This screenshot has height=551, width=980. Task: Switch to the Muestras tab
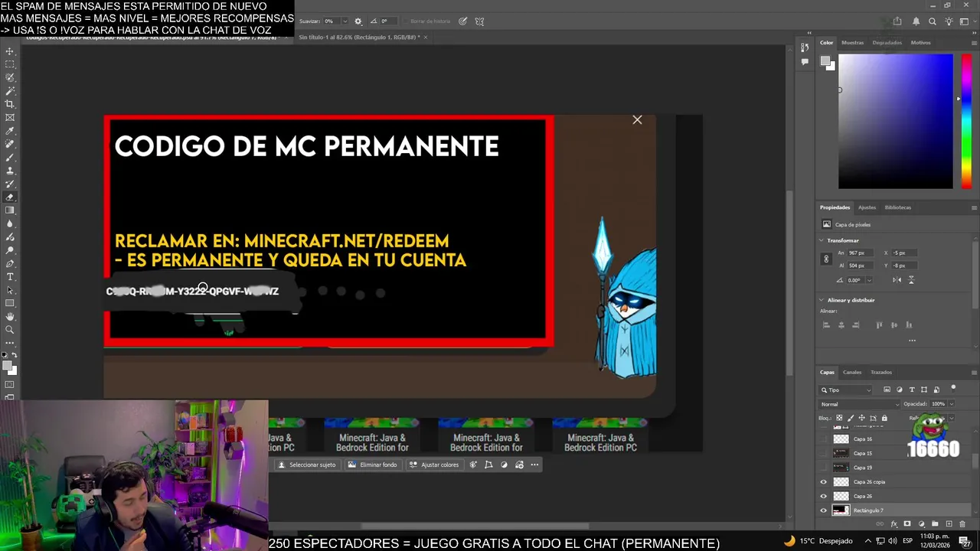[852, 43]
